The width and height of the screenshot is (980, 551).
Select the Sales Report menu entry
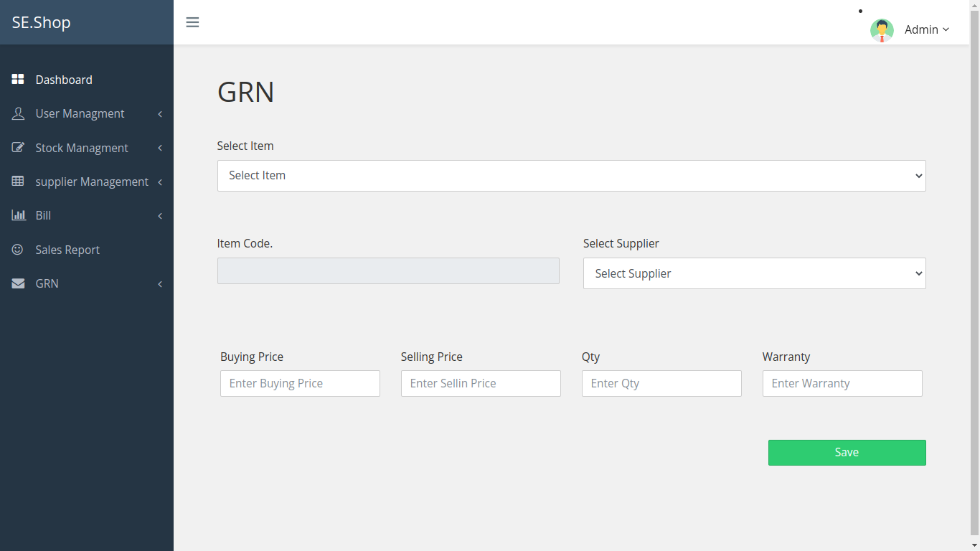67,249
